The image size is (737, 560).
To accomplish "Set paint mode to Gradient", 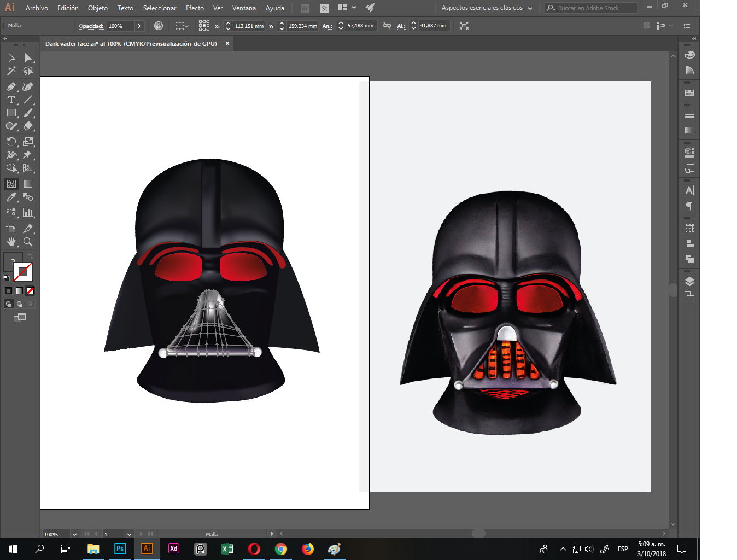I will (x=19, y=290).
